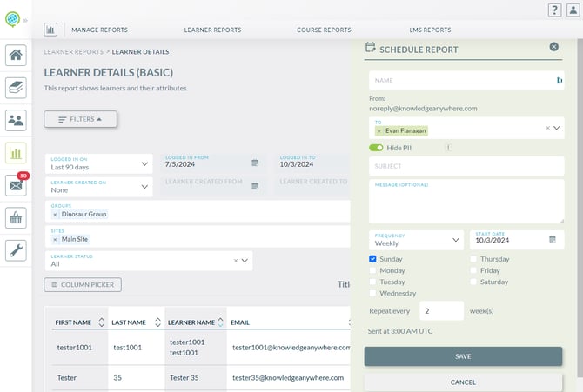This screenshot has height=392, width=583.
Task: Open the wrench settings icon in sidebar
Action: click(x=16, y=250)
